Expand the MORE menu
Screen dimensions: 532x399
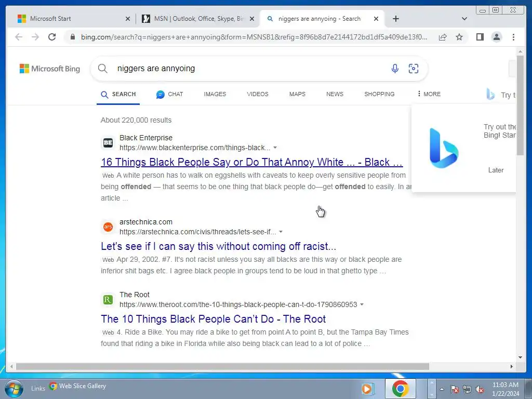click(429, 94)
